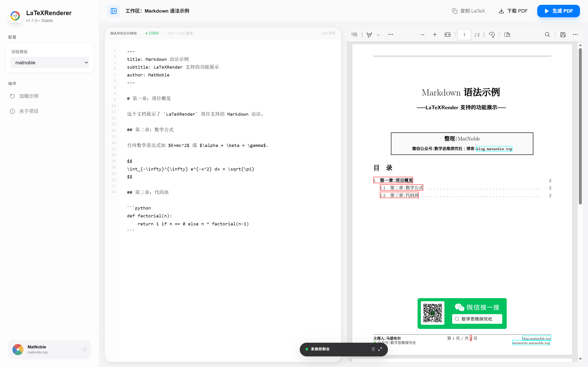The image size is (588, 367).
Task: Click the 生成 PDF button
Action: coord(558,11)
